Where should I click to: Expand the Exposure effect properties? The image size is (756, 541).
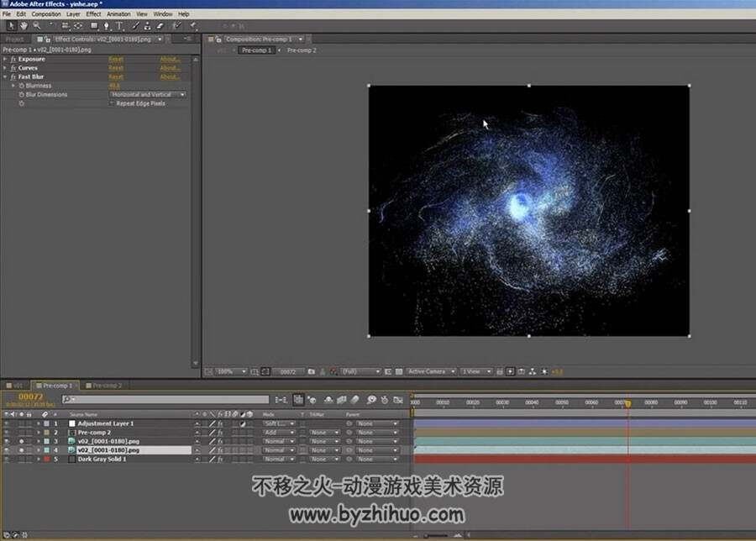5,59
